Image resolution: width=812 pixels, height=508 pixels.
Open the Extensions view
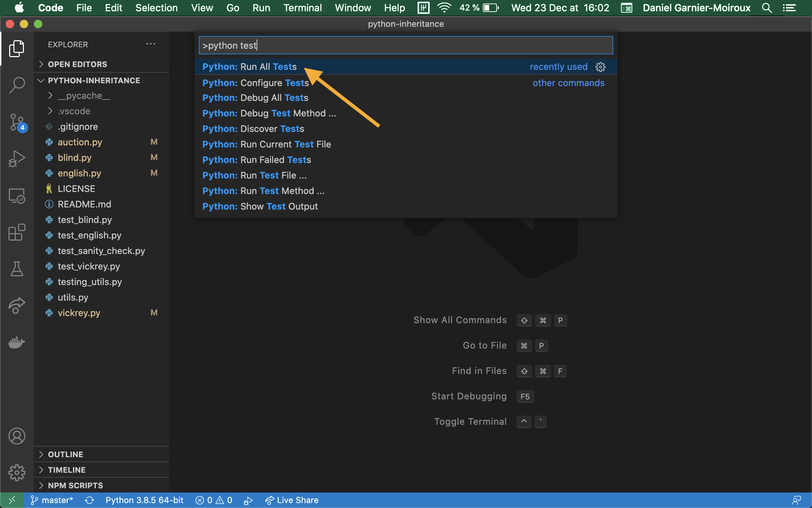(17, 232)
